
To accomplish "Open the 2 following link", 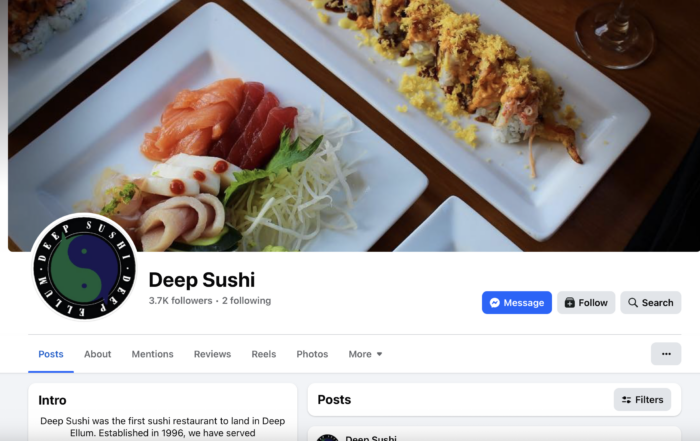I will tap(246, 301).
